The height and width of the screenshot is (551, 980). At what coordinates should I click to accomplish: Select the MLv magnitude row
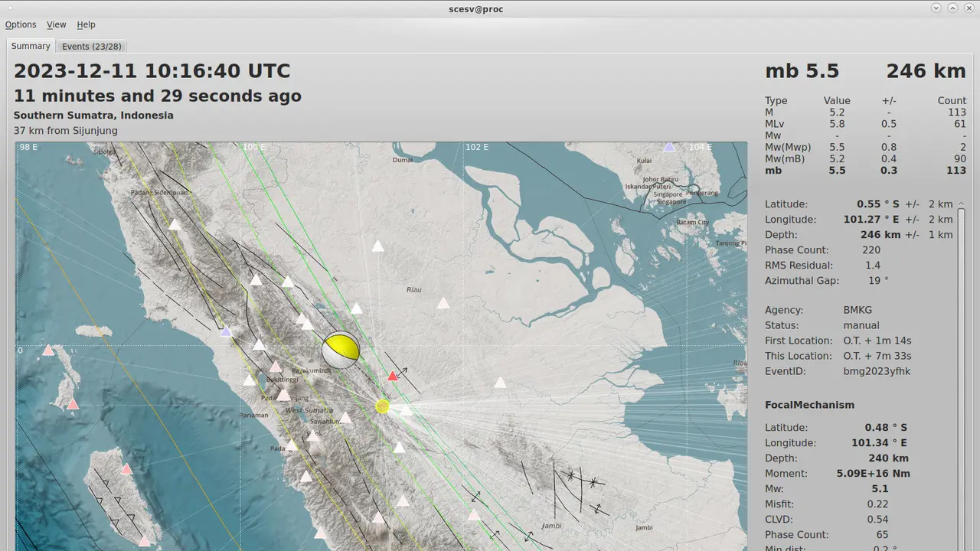[x=865, y=124]
